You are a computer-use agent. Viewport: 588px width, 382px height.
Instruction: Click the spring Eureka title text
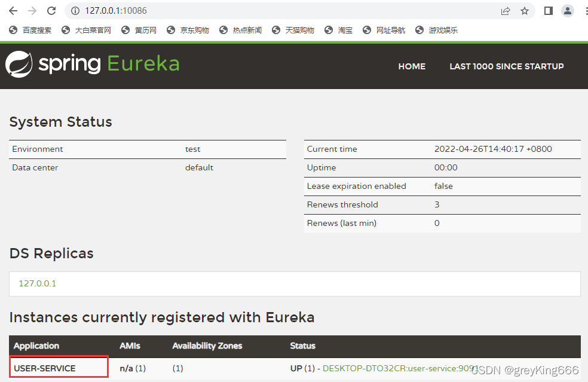[x=109, y=63]
